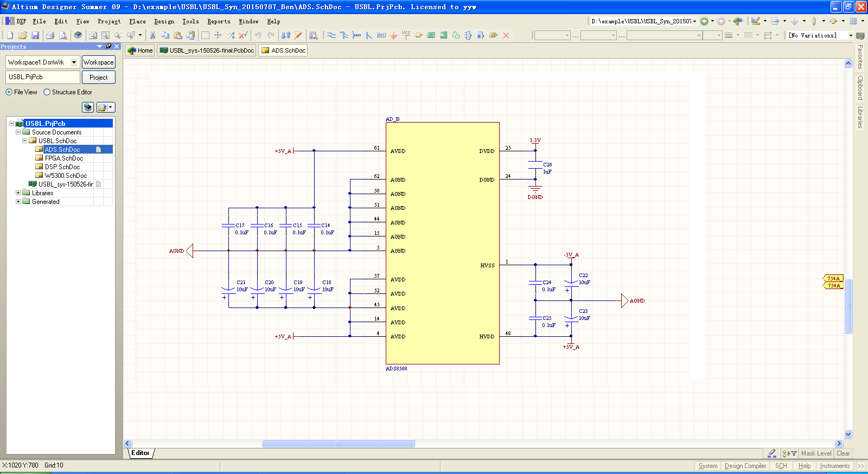This screenshot has height=474, width=868.
Task: Select the Structure Editor radio button
Action: pyautogui.click(x=47, y=92)
